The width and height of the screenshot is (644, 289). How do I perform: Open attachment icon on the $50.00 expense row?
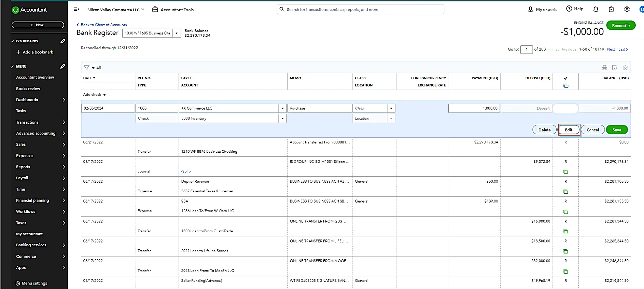[565, 192]
